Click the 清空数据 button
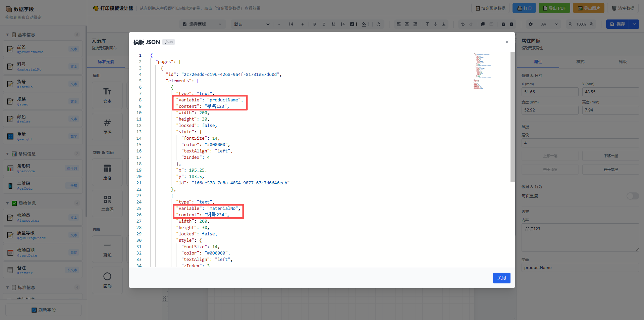Screen dimensions: 644x320 click(623, 8)
